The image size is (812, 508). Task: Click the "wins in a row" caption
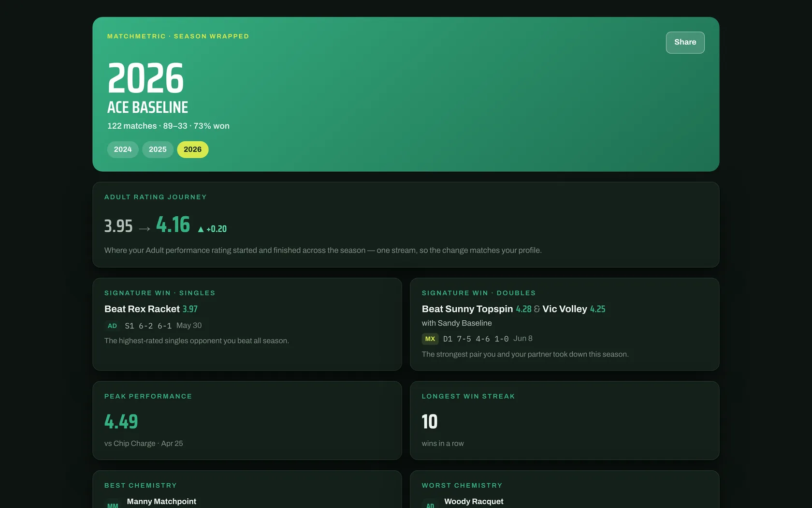click(x=443, y=444)
